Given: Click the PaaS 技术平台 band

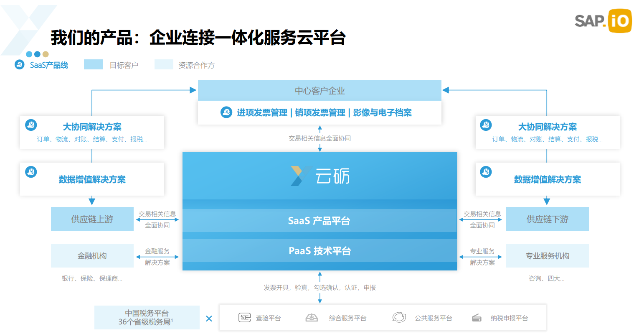Looking at the screenshot, I should [x=320, y=251].
